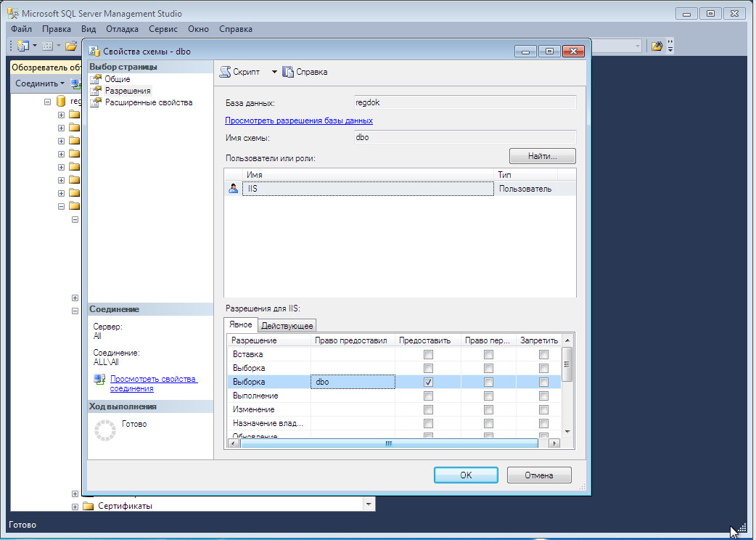Click the База данных field with regdok

(465, 102)
